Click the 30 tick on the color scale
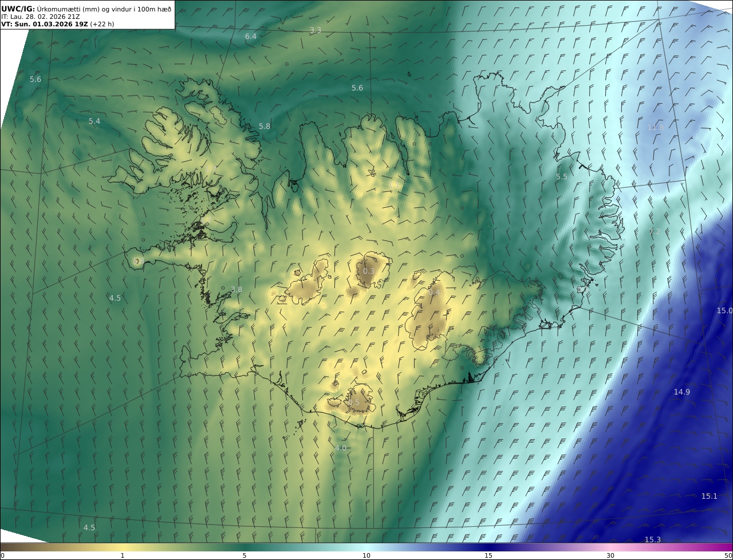Viewport: 733px width, 560px height. (610, 555)
